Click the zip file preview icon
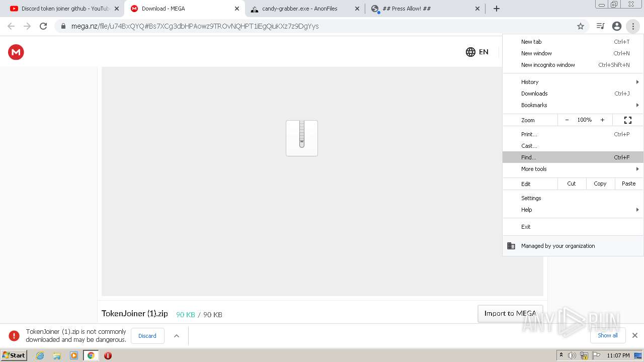The height and width of the screenshot is (362, 644). coord(302,138)
